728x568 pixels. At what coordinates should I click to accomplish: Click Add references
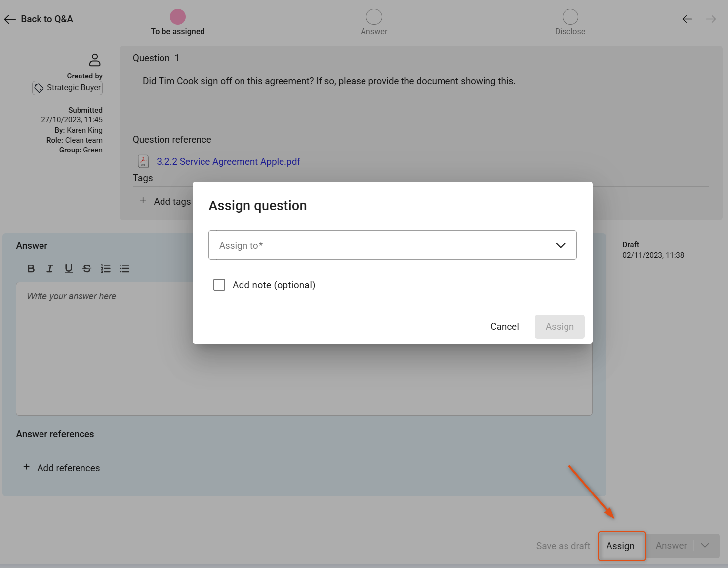(69, 468)
